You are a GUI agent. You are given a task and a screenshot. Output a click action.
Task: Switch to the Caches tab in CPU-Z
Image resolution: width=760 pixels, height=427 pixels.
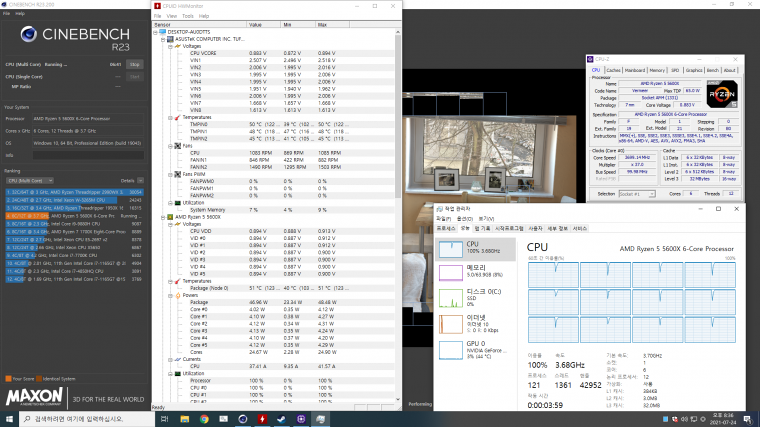[613, 70]
